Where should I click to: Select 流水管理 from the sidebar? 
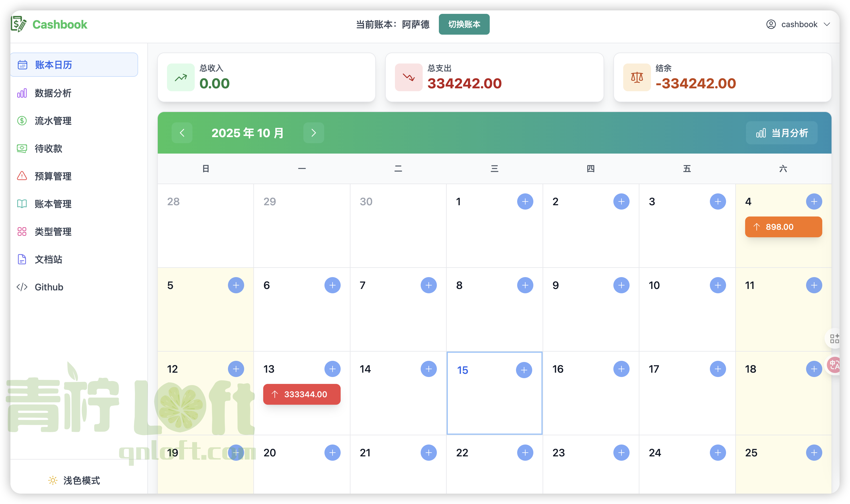[x=53, y=121]
